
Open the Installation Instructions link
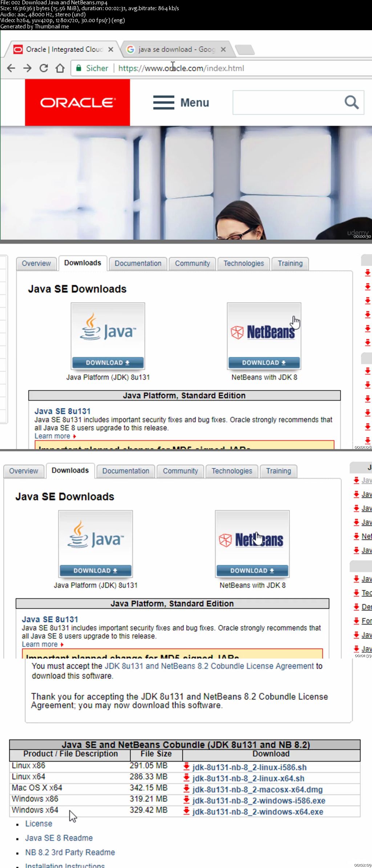click(65, 865)
